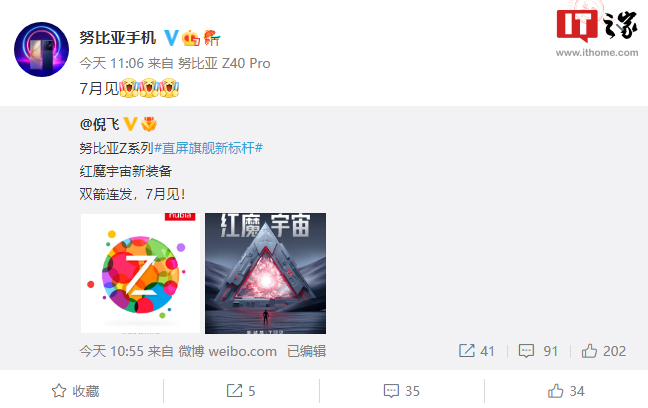Click the original post repost icon (41)
The height and width of the screenshot is (408, 648).
476,351
